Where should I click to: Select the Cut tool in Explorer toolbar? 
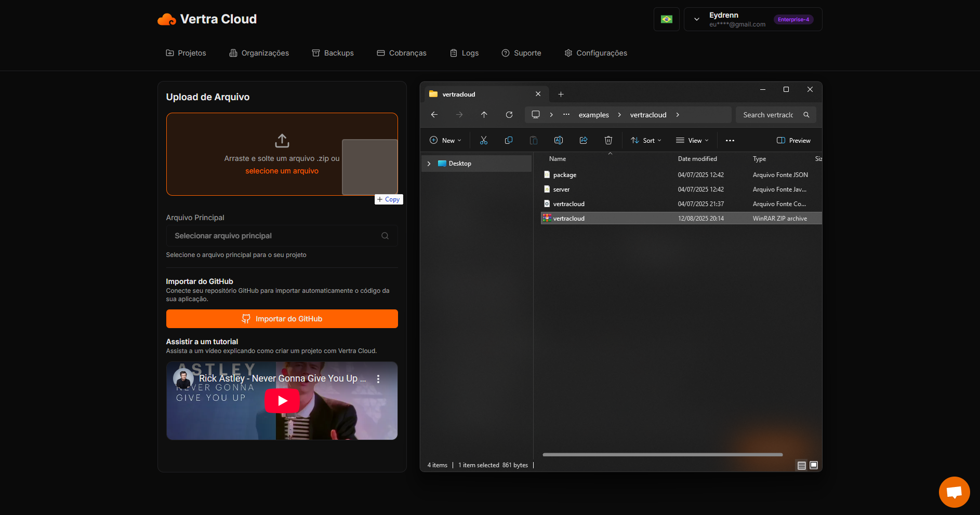(483, 140)
